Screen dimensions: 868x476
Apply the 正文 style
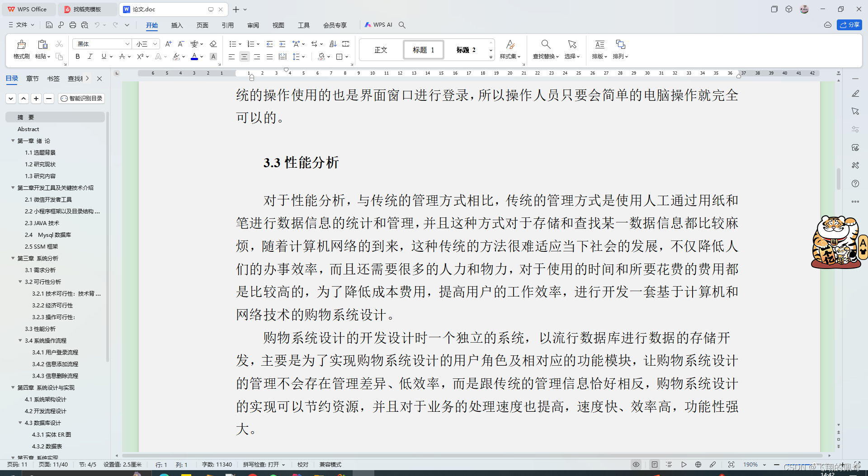click(x=381, y=50)
